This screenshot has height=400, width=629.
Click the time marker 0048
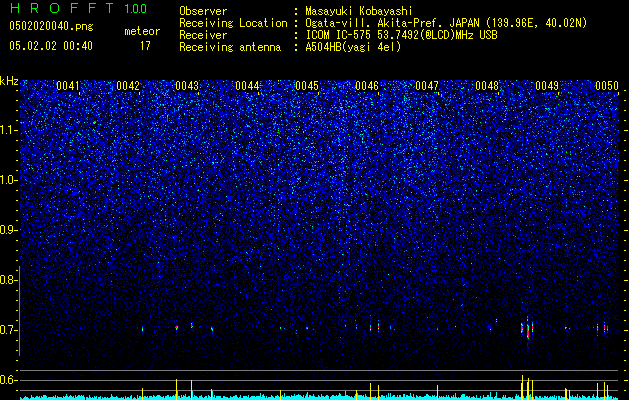(487, 86)
